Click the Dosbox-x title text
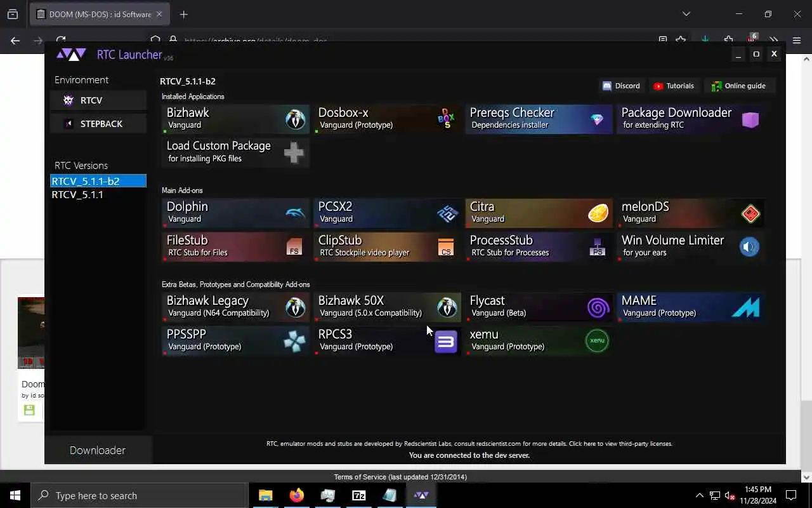Image resolution: width=812 pixels, height=508 pixels. coord(343,112)
